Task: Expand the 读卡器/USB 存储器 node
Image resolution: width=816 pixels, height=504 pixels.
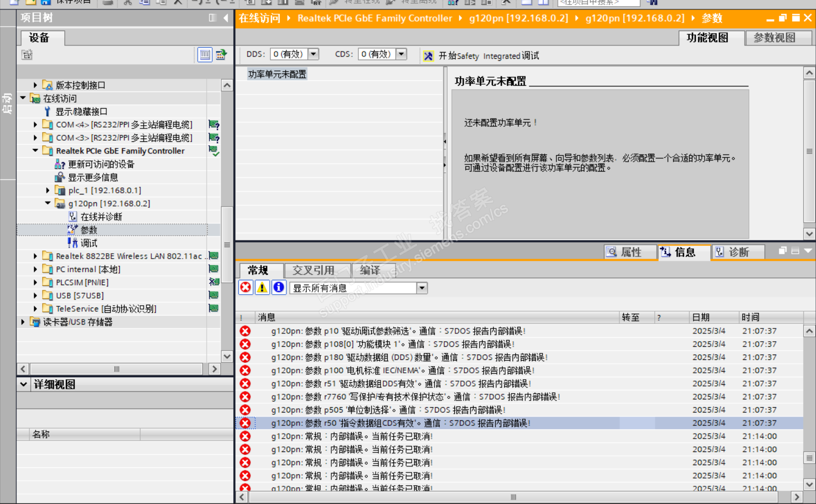Action: [23, 322]
